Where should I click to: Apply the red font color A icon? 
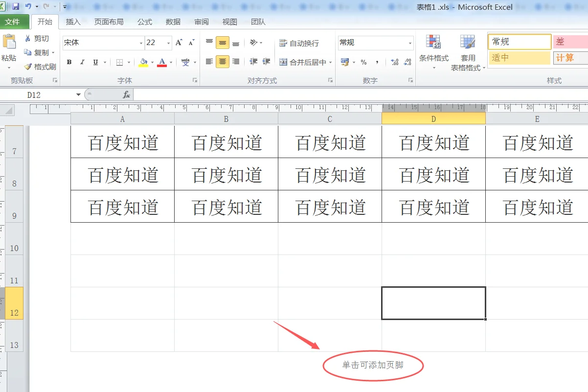pos(162,62)
